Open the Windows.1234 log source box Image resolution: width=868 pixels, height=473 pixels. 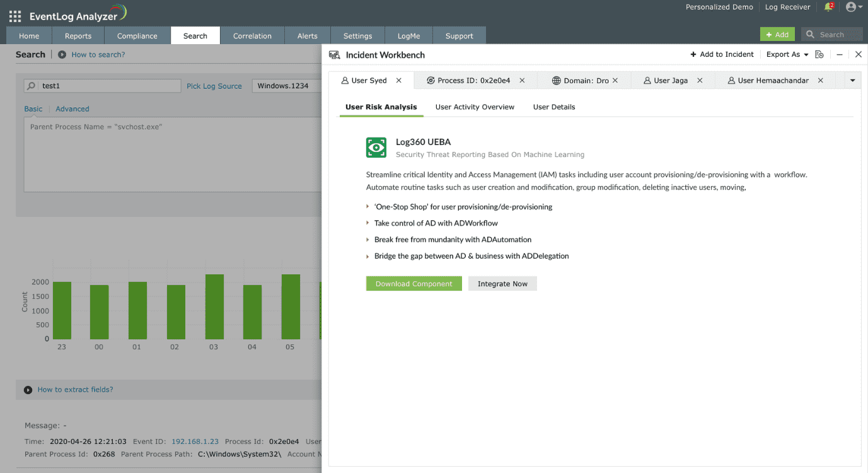tap(286, 86)
